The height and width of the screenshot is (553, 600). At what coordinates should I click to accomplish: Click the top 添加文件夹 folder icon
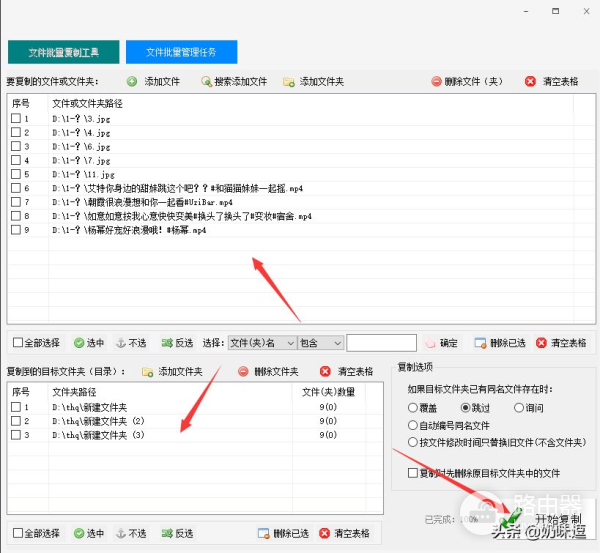click(x=289, y=82)
